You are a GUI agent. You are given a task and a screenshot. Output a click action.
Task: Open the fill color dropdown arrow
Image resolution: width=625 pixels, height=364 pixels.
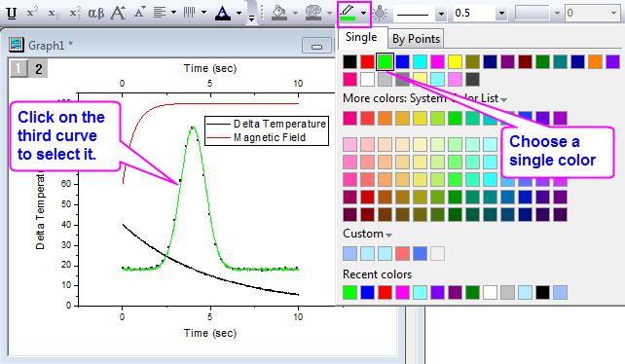pos(295,14)
